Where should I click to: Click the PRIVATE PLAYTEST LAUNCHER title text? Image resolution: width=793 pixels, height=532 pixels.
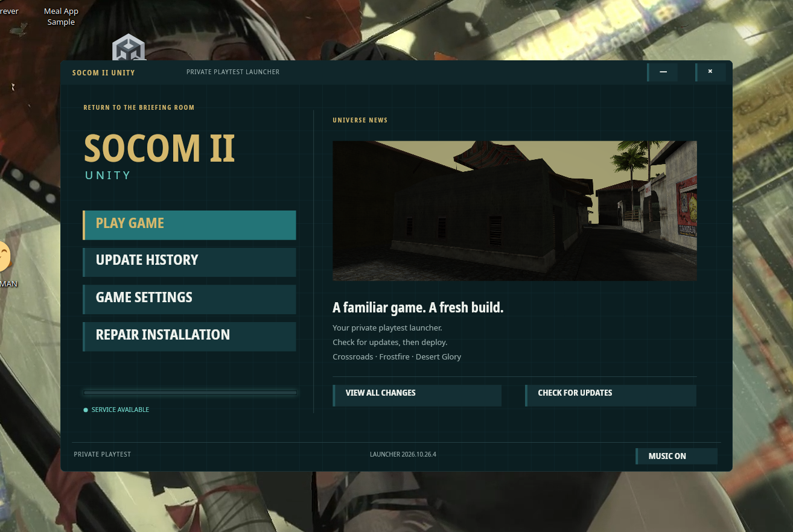(x=233, y=72)
